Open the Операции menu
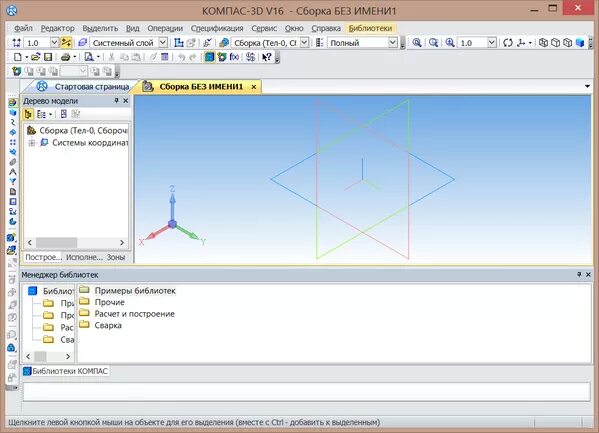The image size is (599, 433). [165, 28]
